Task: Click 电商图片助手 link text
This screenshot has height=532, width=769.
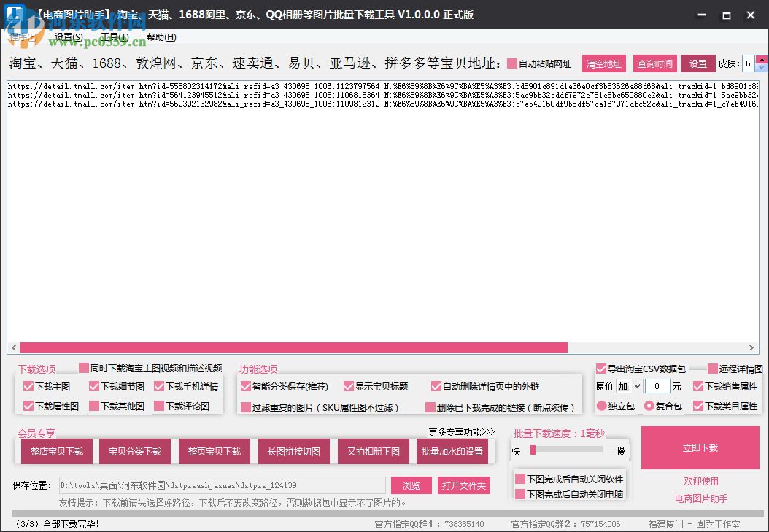Action: point(701,498)
